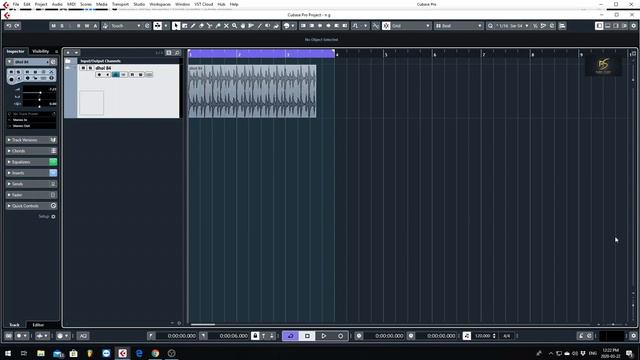This screenshot has width=640, height=360.
Task: Toggle global Solo S state button
Action: (x=62, y=26)
